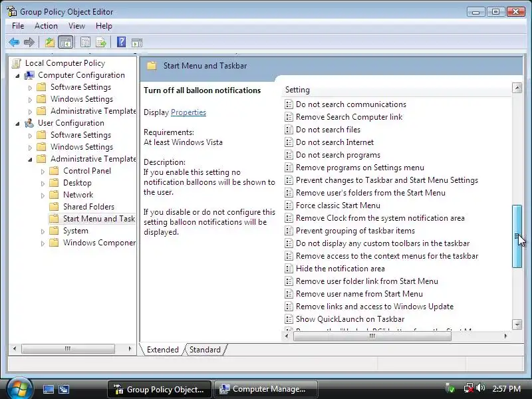
Task: Click policy icon beside Force classic Start Menu
Action: click(x=289, y=205)
